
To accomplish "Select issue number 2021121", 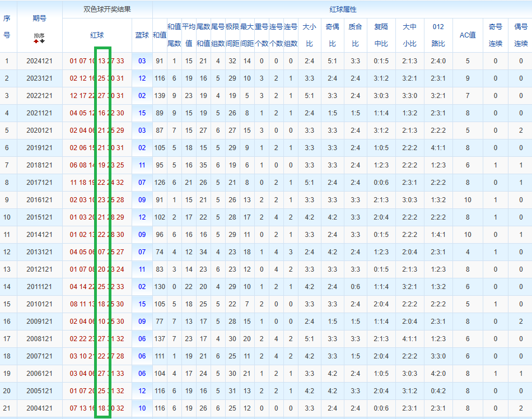I will tap(39, 113).
